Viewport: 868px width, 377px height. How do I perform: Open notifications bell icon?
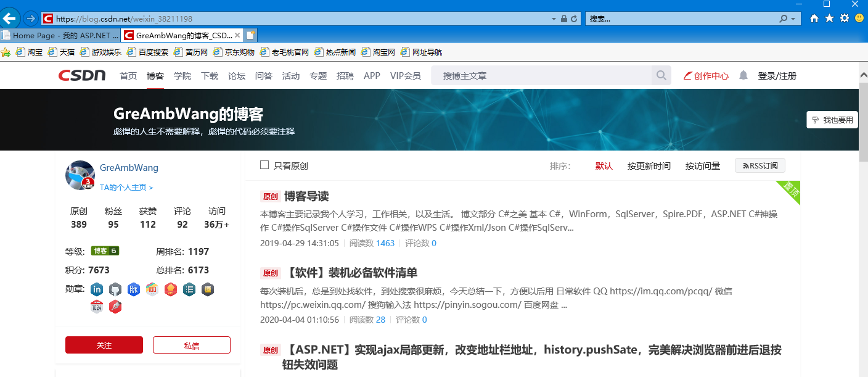coord(743,75)
